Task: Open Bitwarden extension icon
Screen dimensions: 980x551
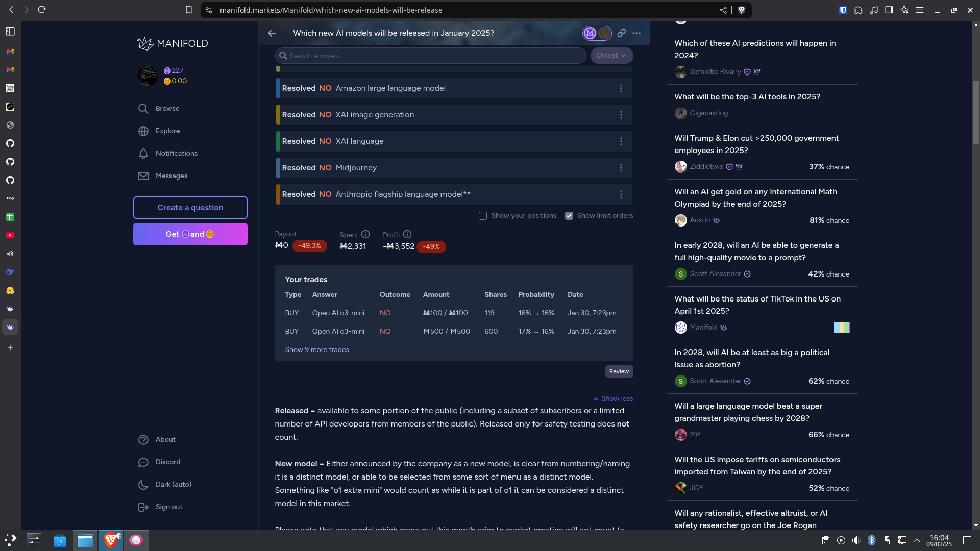Action: coord(843,10)
